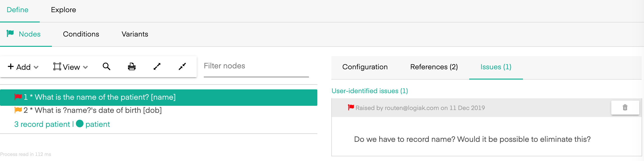Expand all nodes with outward arrows icon
Screen dimensions: 644x161
157,67
